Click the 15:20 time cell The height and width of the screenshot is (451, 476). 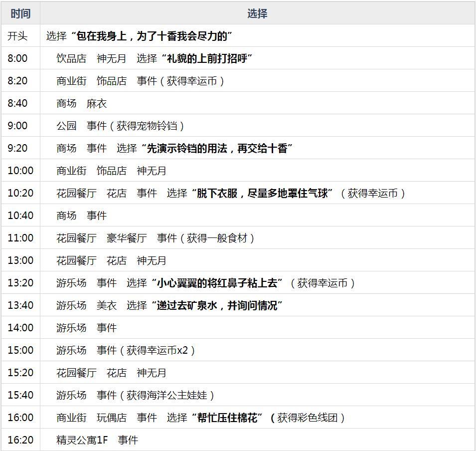(x=20, y=373)
